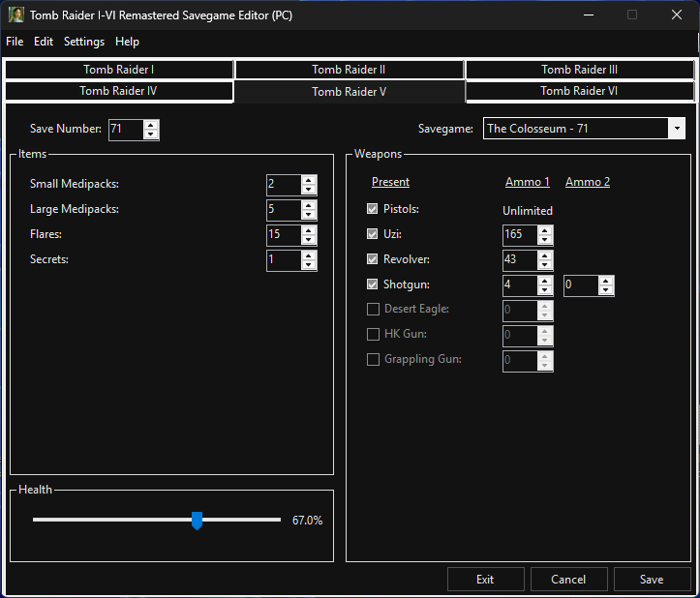Increase Shotgun Ammo 2 amount

(x=606, y=282)
